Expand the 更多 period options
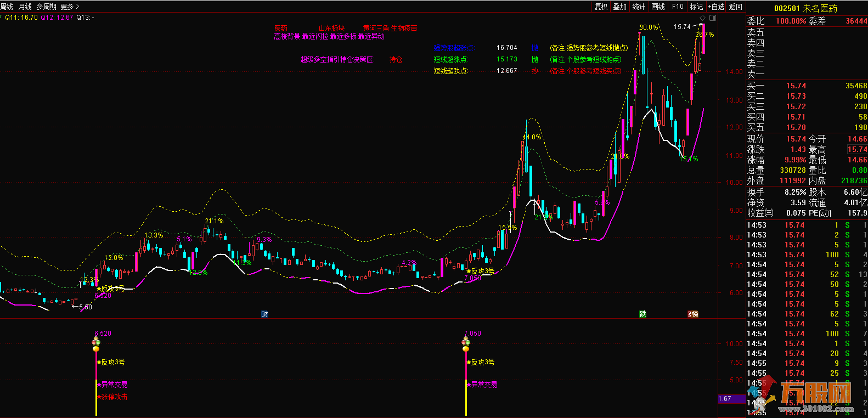868x418 pixels. tap(70, 7)
